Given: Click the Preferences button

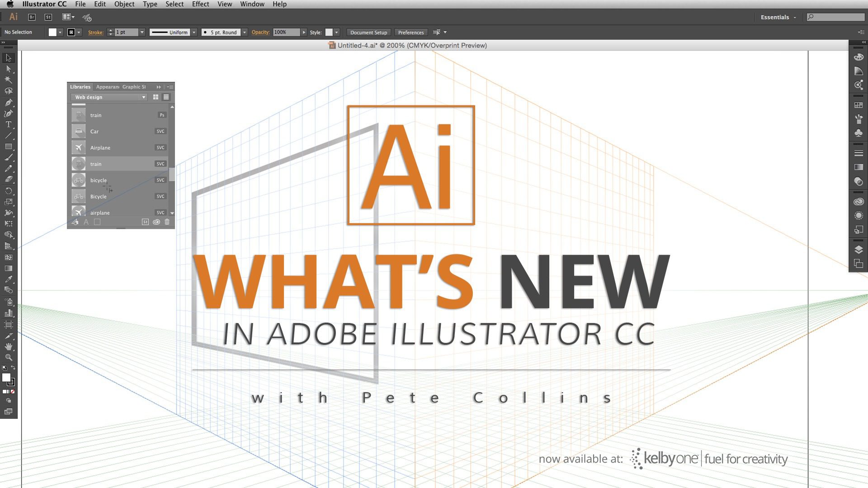Looking at the screenshot, I should pos(411,32).
